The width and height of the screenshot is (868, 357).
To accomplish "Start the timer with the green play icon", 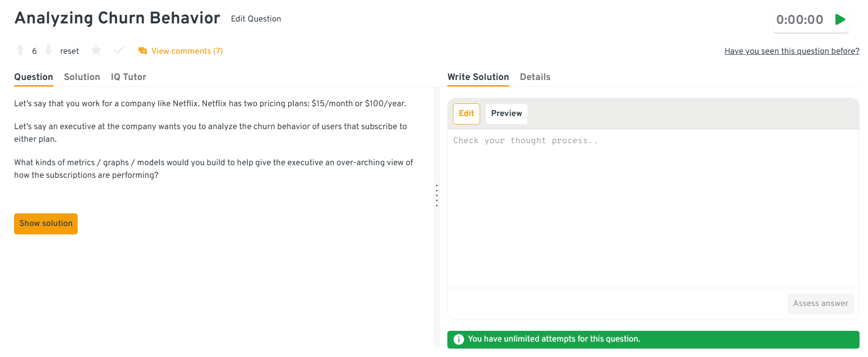I will coord(840,20).
